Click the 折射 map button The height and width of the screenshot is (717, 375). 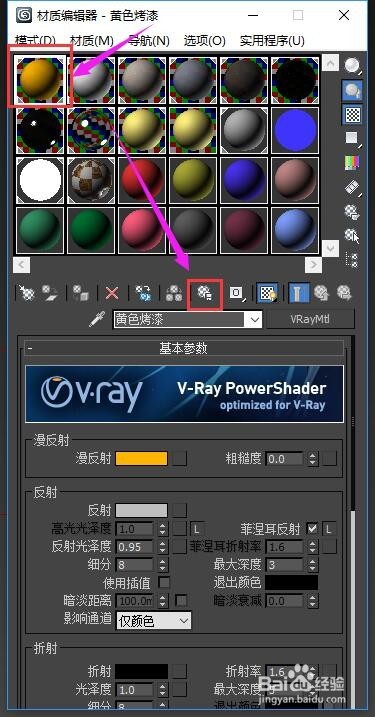(x=180, y=671)
